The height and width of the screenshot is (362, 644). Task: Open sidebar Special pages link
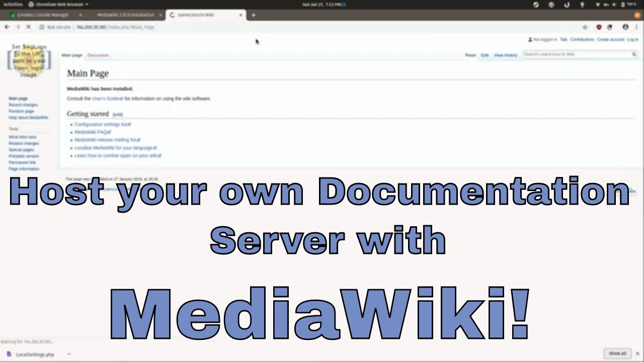coord(21,150)
